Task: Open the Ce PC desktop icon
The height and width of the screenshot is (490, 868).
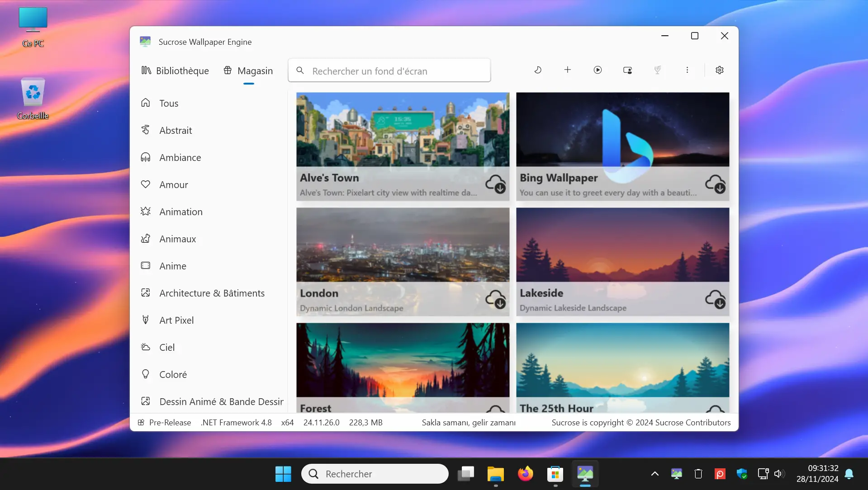Action: point(33,27)
